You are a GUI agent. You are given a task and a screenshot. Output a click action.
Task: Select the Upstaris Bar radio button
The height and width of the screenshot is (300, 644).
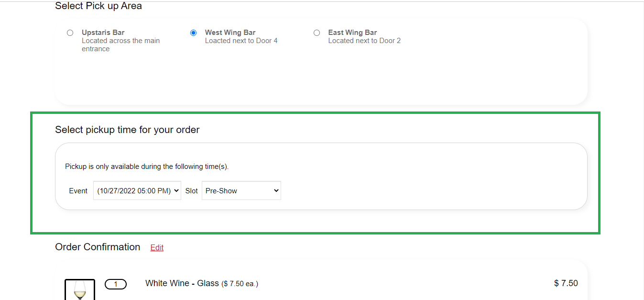point(70,33)
